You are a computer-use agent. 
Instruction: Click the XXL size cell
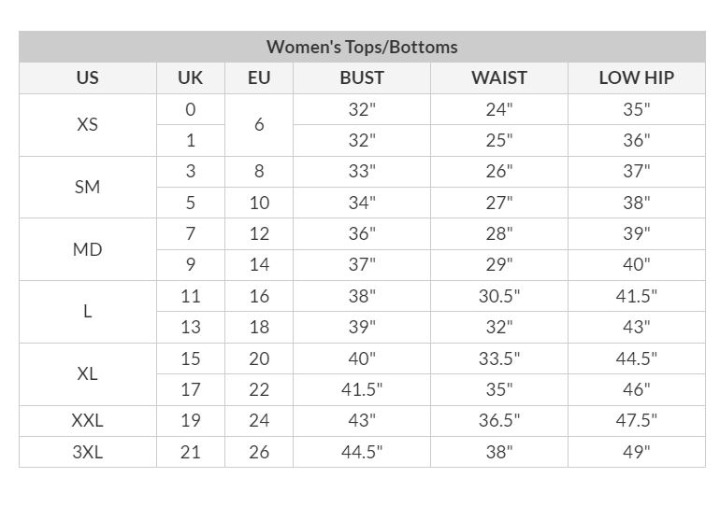tap(87, 421)
